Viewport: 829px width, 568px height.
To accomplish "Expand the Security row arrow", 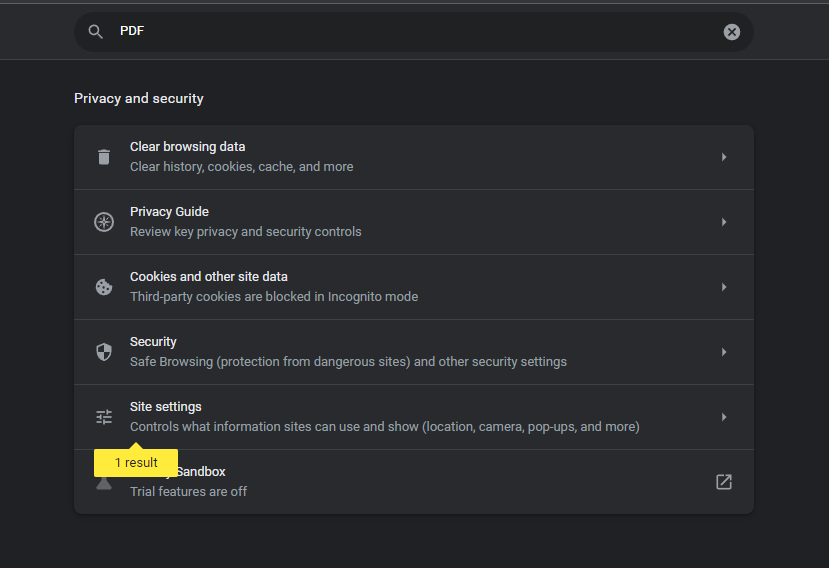I will tap(724, 352).
